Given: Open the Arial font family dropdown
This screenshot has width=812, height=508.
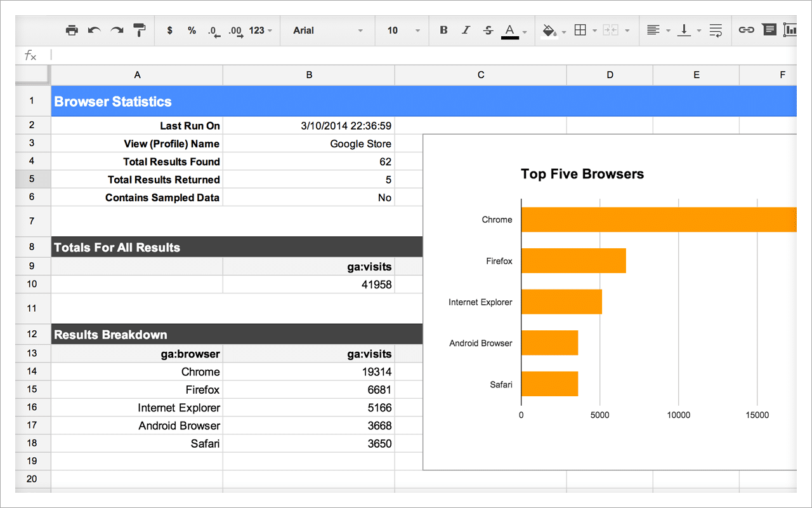Looking at the screenshot, I should [x=327, y=30].
